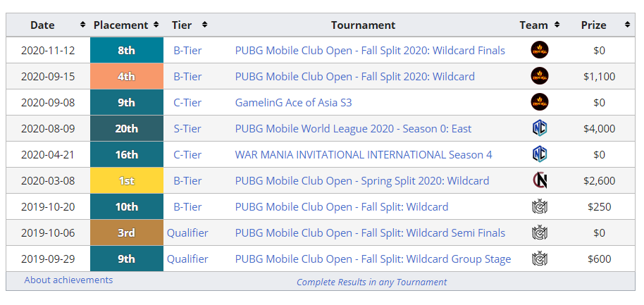This screenshot has height=305, width=644.
Task: Open team logo in Wildcard Group Stage row
Action: click(x=539, y=259)
